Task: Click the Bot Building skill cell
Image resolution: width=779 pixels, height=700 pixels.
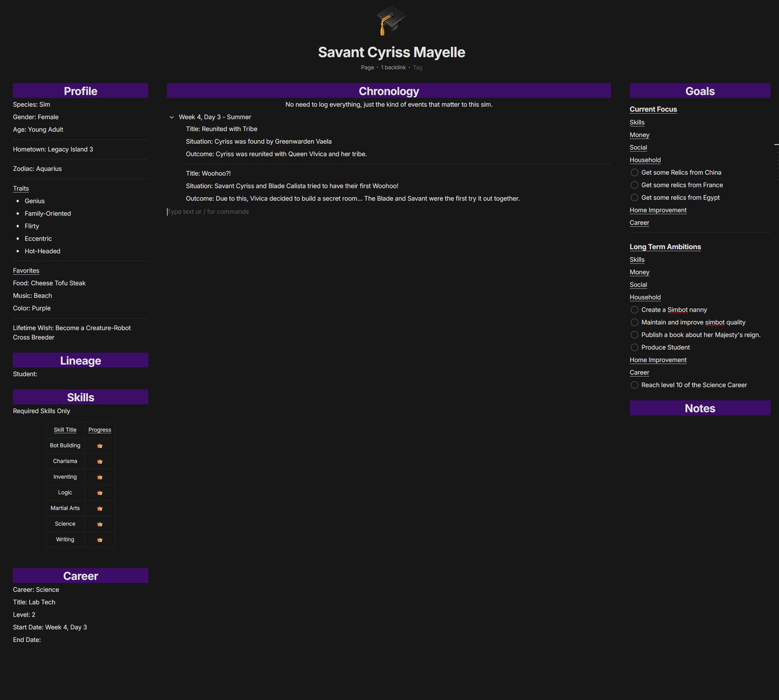Action: (65, 446)
